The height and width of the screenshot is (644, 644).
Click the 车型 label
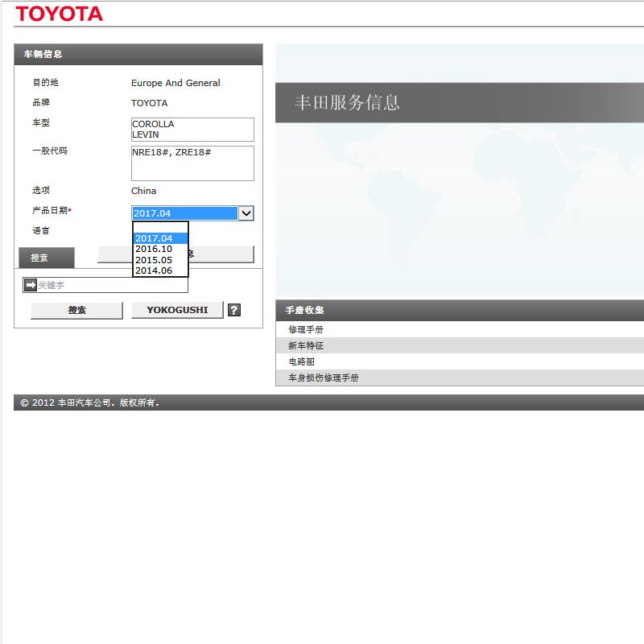(x=41, y=122)
